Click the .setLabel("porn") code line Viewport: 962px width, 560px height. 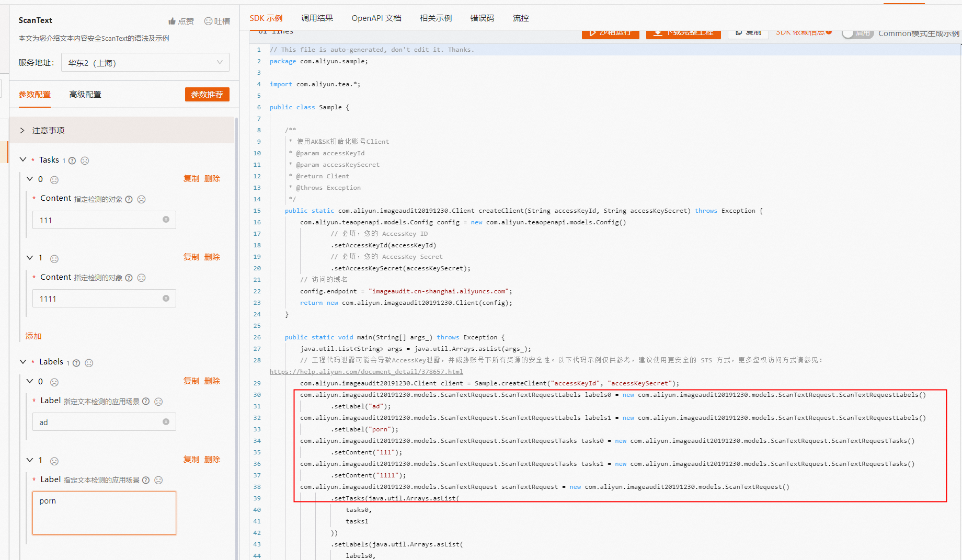(364, 429)
